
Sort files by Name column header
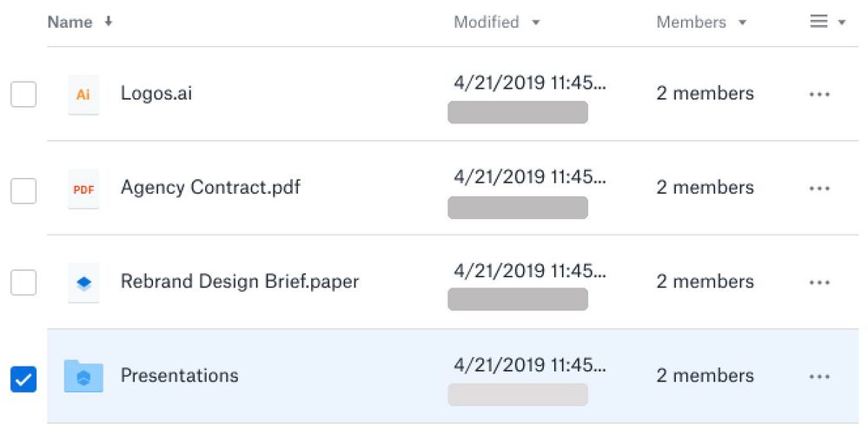coord(70,23)
